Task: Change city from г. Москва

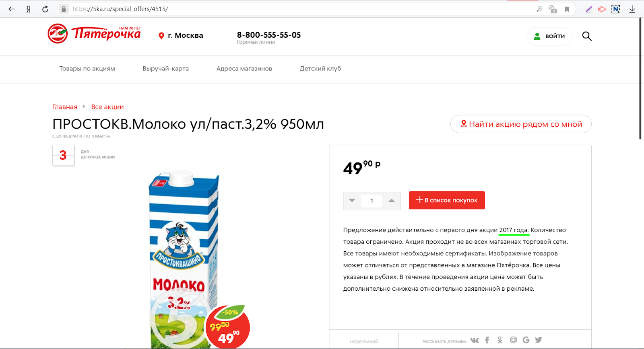Action: pos(181,35)
